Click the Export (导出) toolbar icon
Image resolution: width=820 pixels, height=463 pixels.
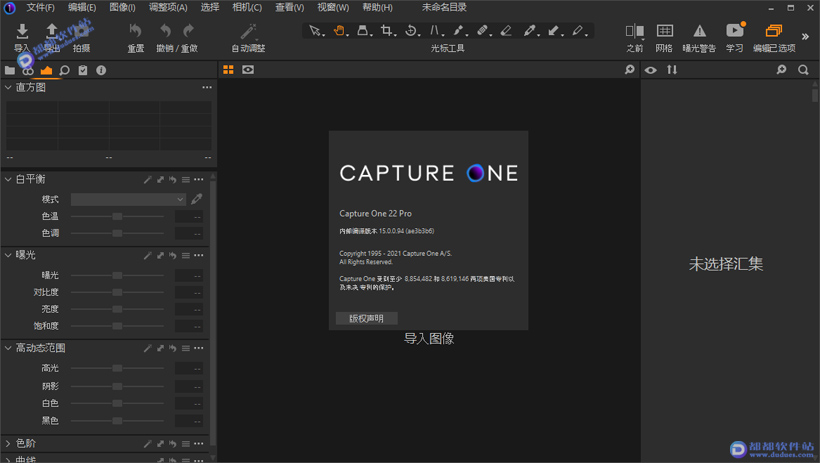52,31
